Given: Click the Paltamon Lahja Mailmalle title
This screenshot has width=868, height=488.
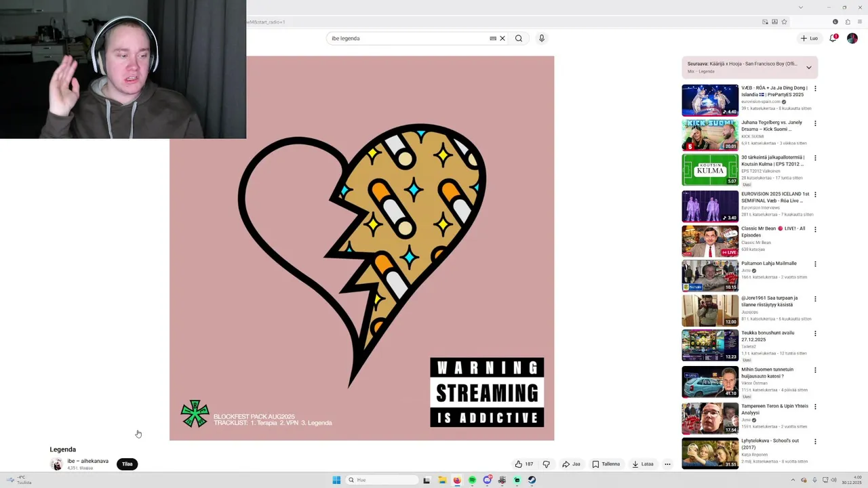Looking at the screenshot, I should [x=769, y=264].
